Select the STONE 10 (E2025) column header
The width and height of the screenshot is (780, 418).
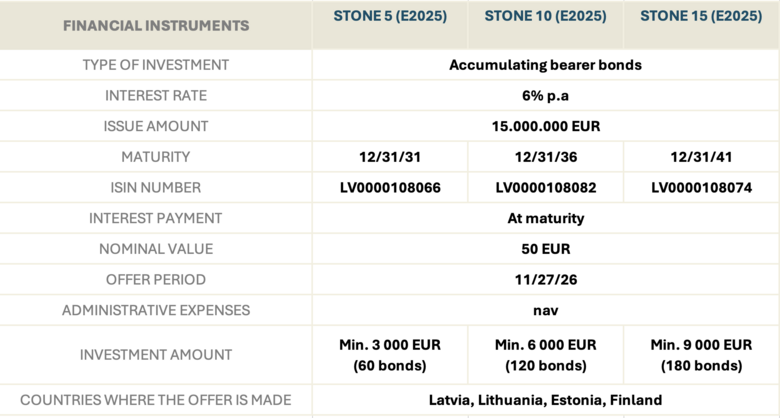(x=545, y=16)
